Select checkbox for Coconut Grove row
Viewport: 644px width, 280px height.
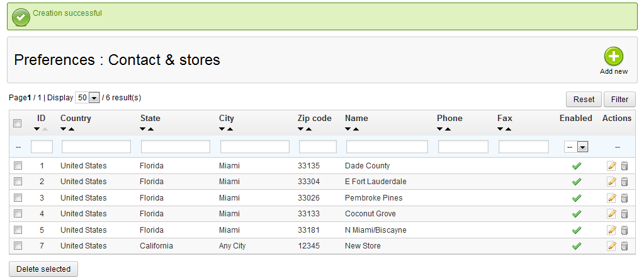pyautogui.click(x=18, y=214)
